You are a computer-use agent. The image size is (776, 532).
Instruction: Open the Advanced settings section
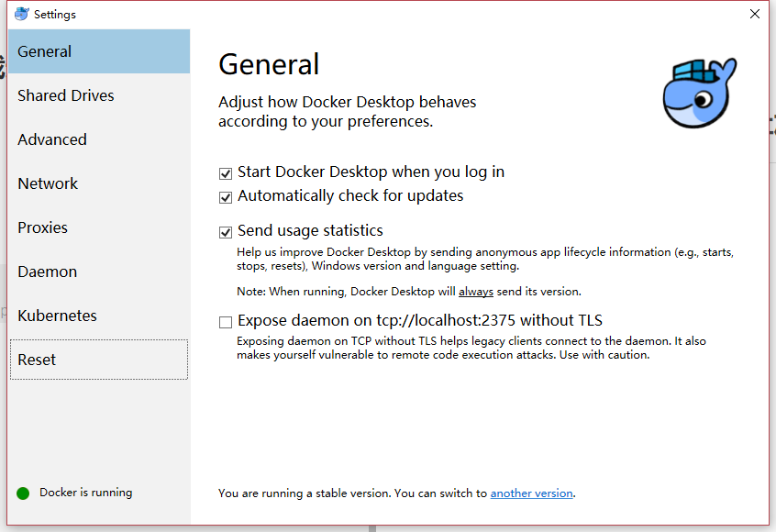point(99,139)
